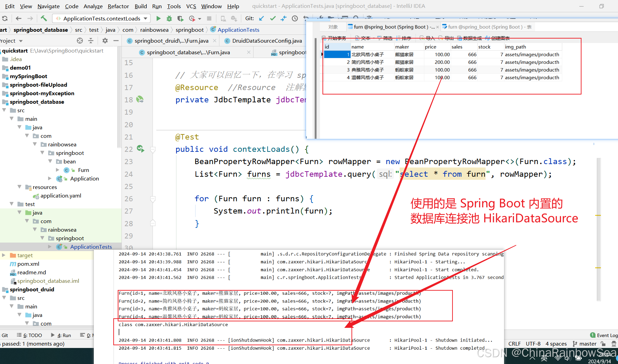Select application.yaml in project tree
This screenshot has width=618, height=364.
61,195
